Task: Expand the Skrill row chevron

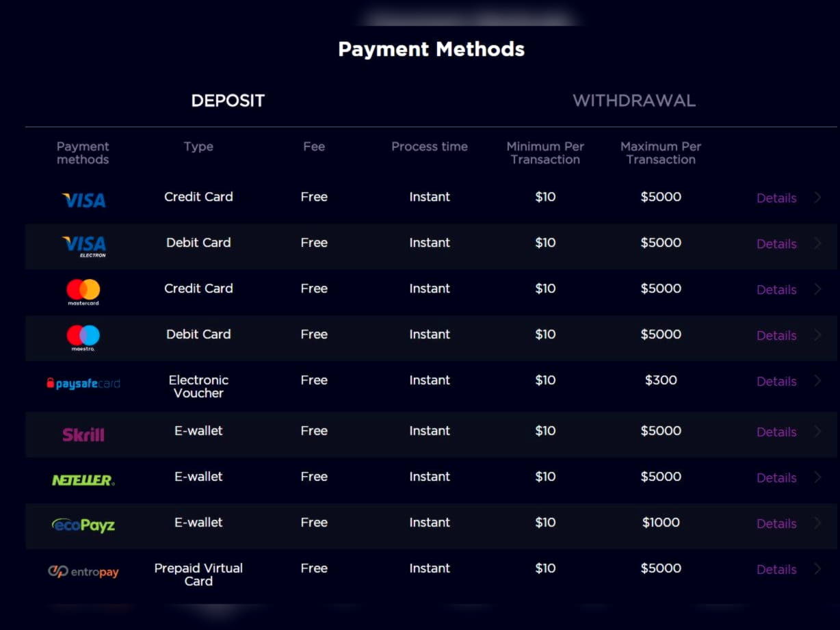Action: click(x=817, y=432)
